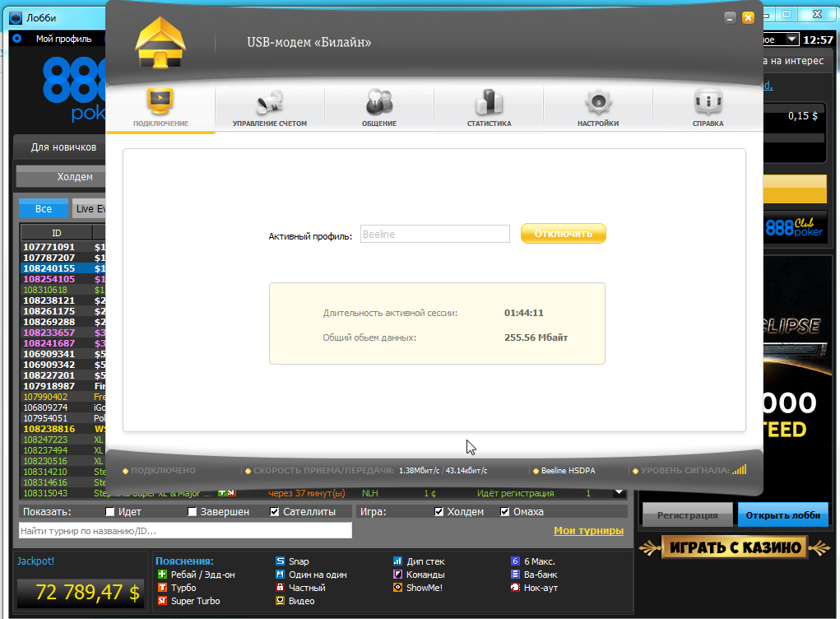Switch to the Общение tab

[379, 109]
